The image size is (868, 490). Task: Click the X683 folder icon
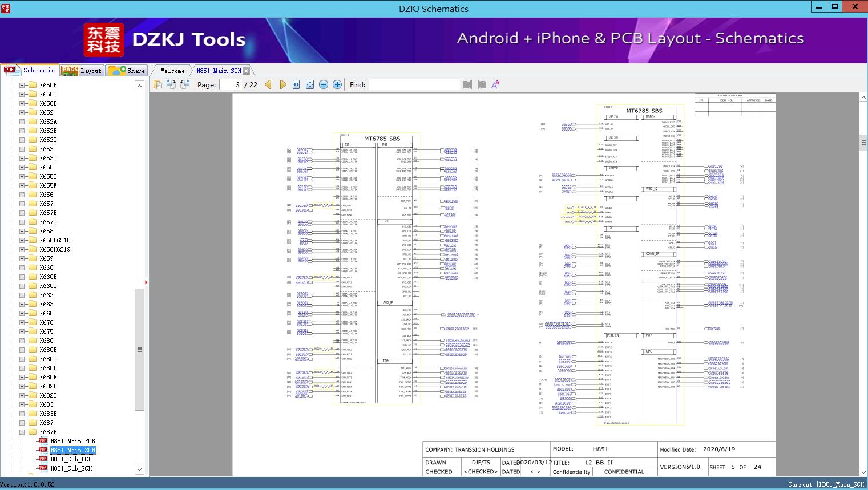(33, 404)
